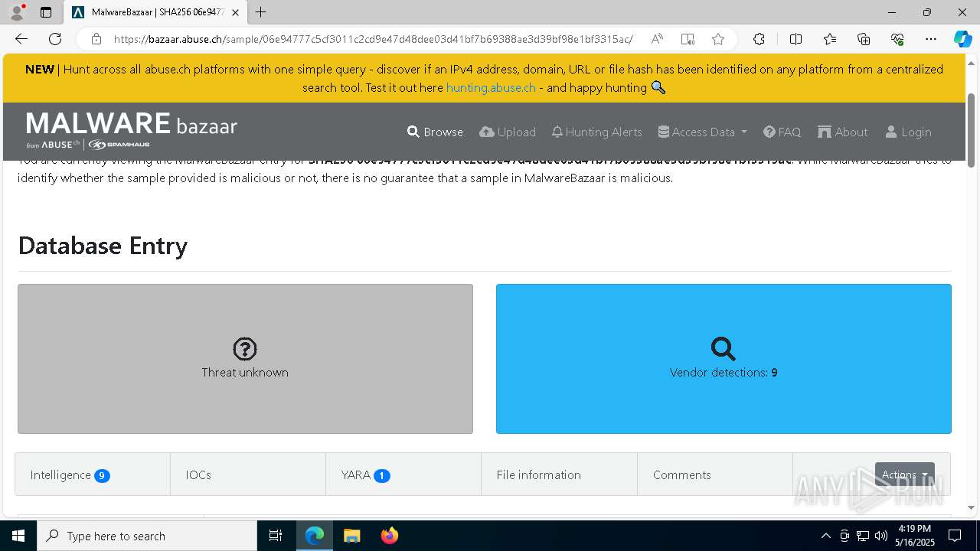980x551 pixels.
Task: Open File Explorer from taskbar
Action: click(x=351, y=536)
